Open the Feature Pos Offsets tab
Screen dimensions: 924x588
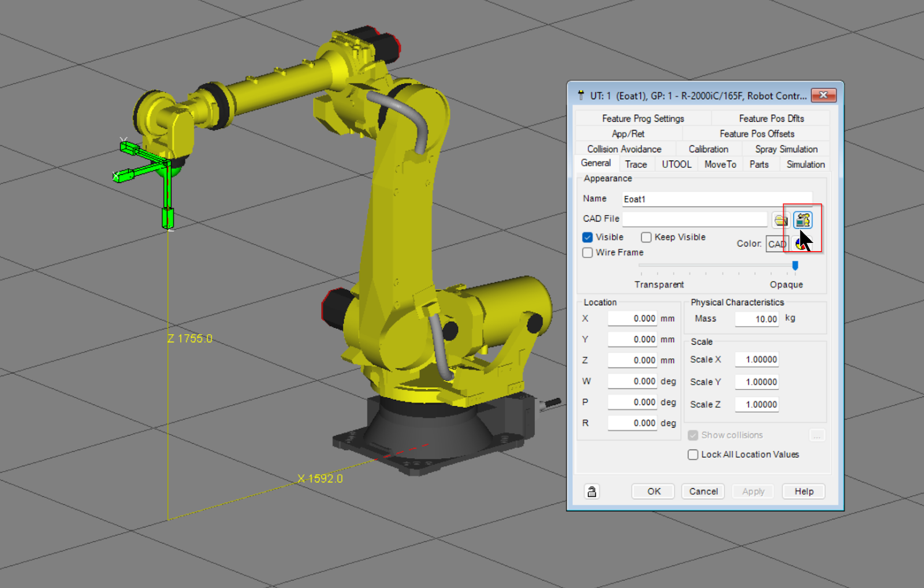(x=757, y=134)
